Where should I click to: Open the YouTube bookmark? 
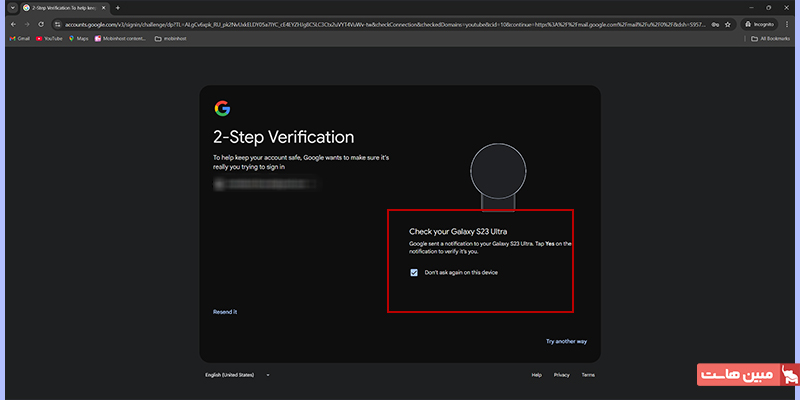(49, 38)
